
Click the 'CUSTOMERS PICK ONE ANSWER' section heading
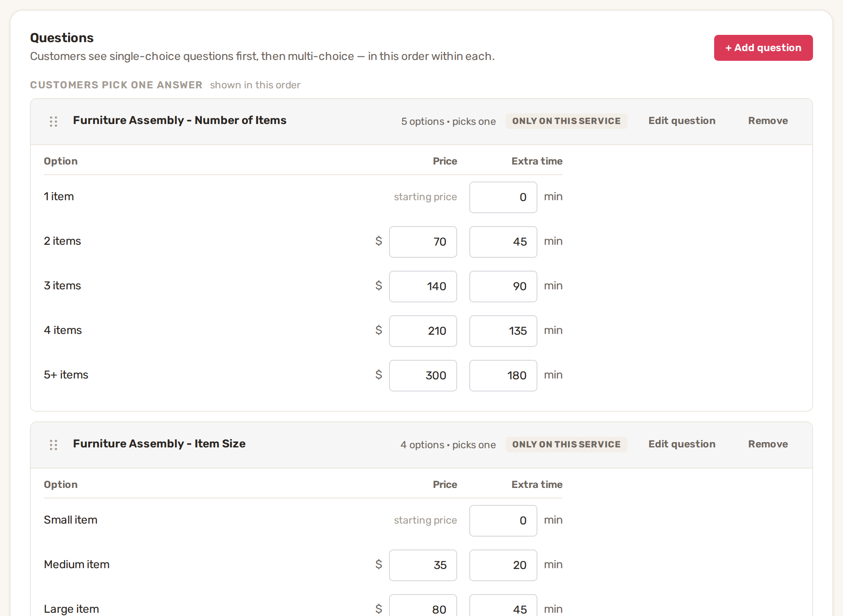116,85
